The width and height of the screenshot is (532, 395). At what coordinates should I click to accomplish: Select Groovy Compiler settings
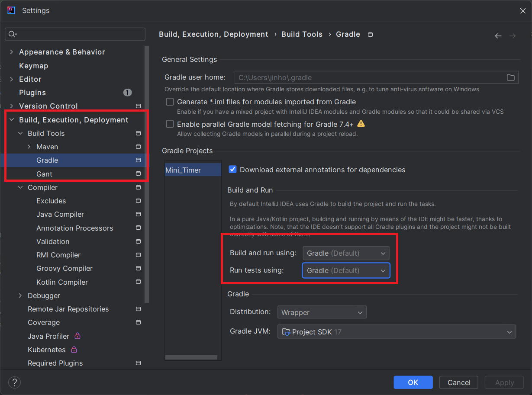(64, 268)
